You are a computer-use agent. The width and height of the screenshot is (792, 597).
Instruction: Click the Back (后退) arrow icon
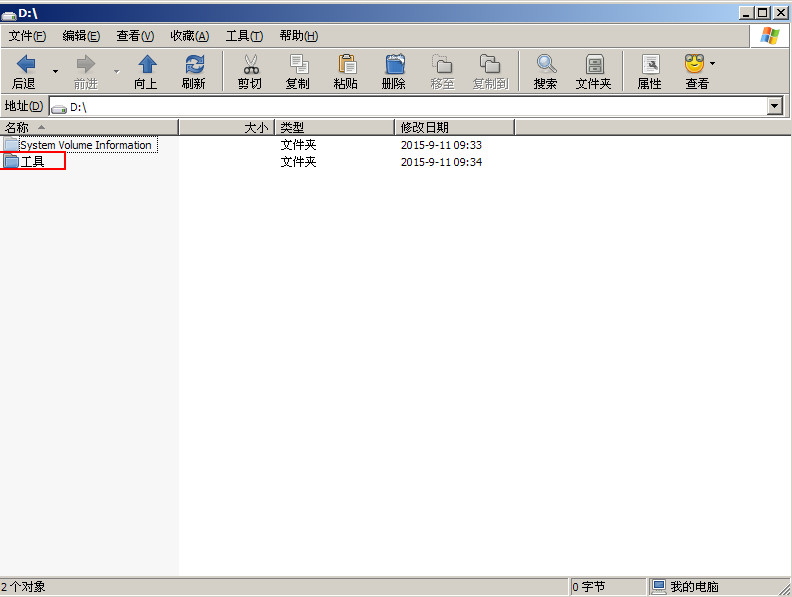[x=26, y=64]
